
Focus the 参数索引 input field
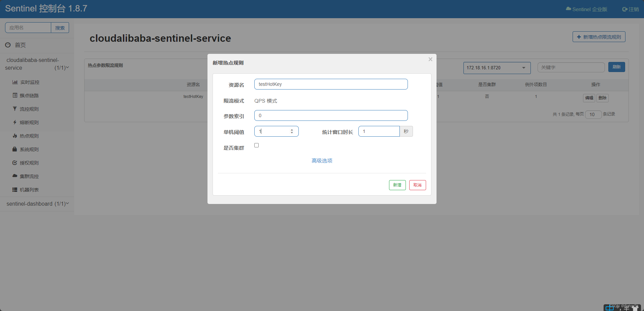(x=331, y=115)
